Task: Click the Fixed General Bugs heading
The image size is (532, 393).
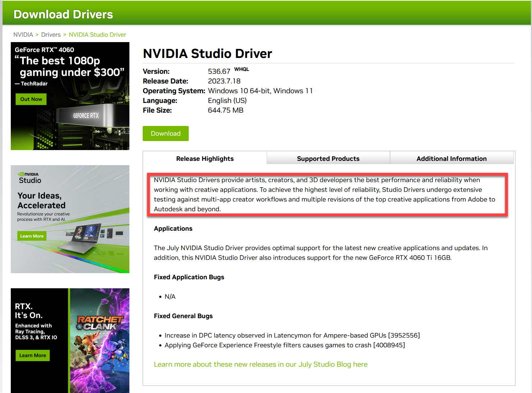Action: [183, 316]
